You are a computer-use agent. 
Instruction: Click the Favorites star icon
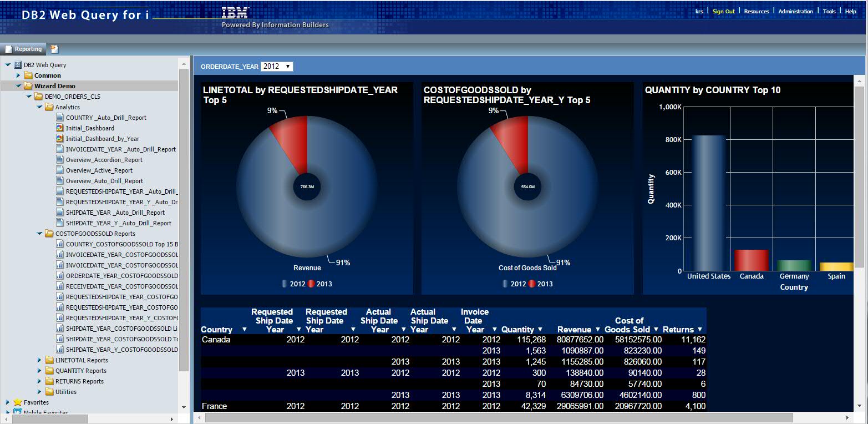pyautogui.click(x=18, y=402)
